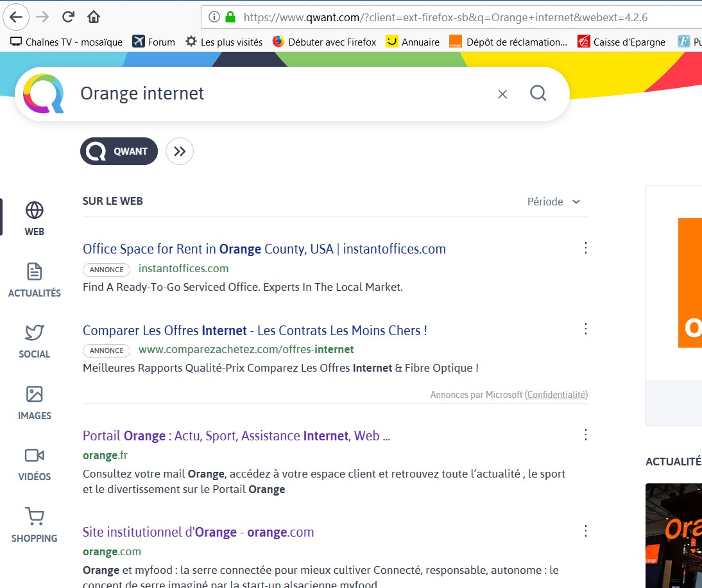
Task: Run search with magnifier icon
Action: [x=538, y=93]
